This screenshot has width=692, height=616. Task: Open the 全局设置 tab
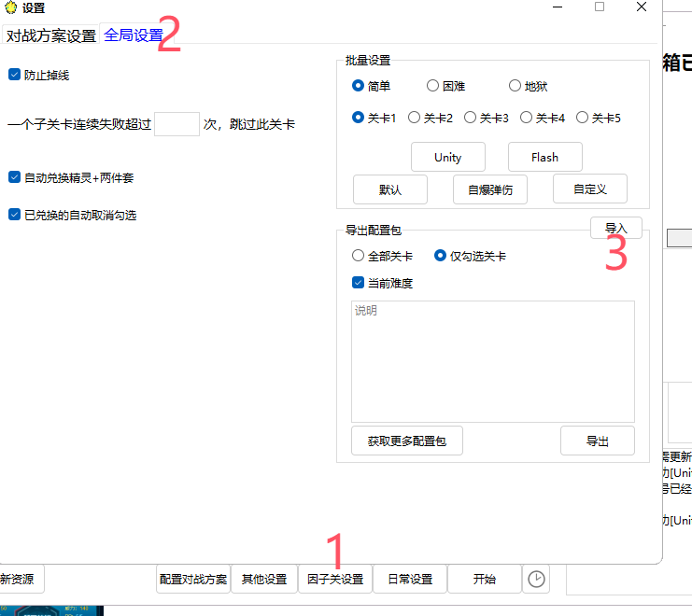pos(134,35)
